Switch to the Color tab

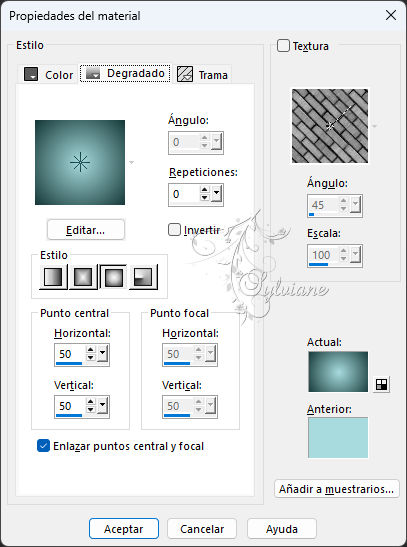(48, 74)
